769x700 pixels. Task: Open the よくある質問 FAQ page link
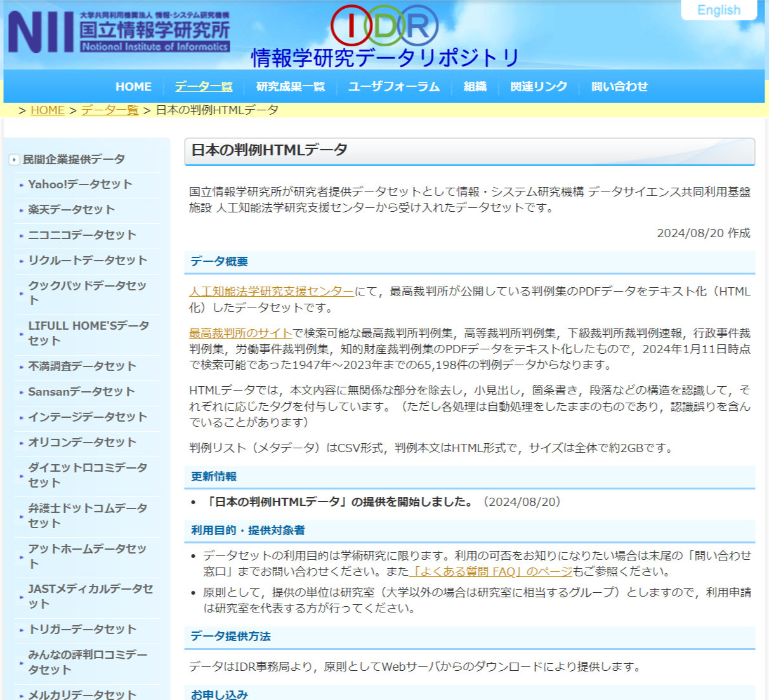(492, 572)
